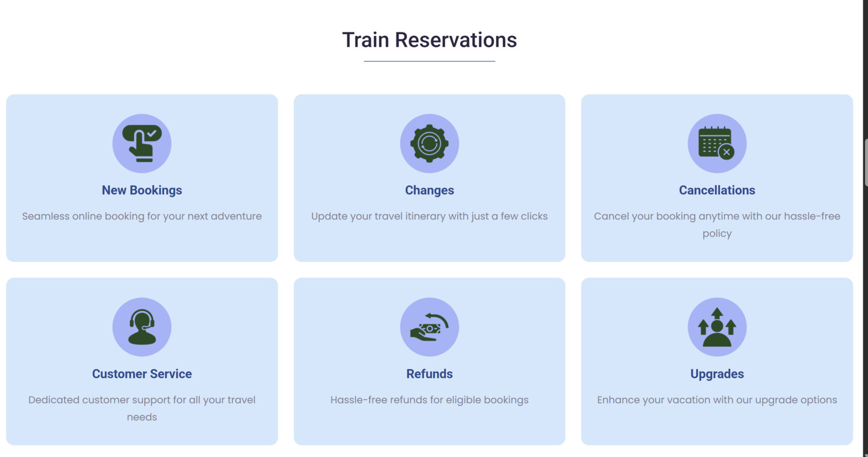This screenshot has height=457, width=868.
Task: Click the 'Cancel your booking anytime' text
Action: point(717,225)
